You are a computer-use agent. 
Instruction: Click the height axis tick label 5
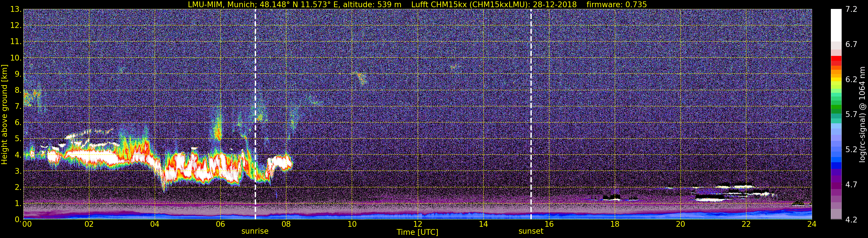click(18, 139)
